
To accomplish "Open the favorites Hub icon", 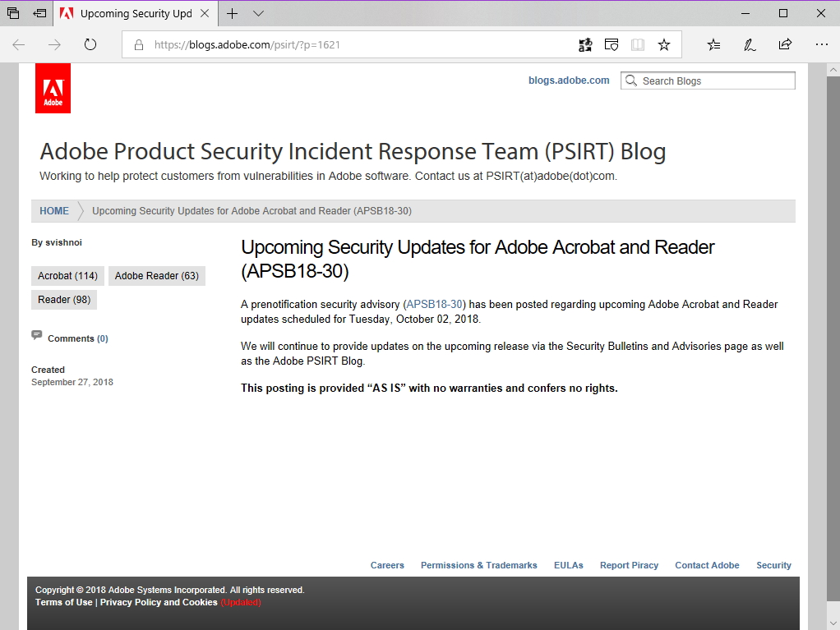I will 713,44.
